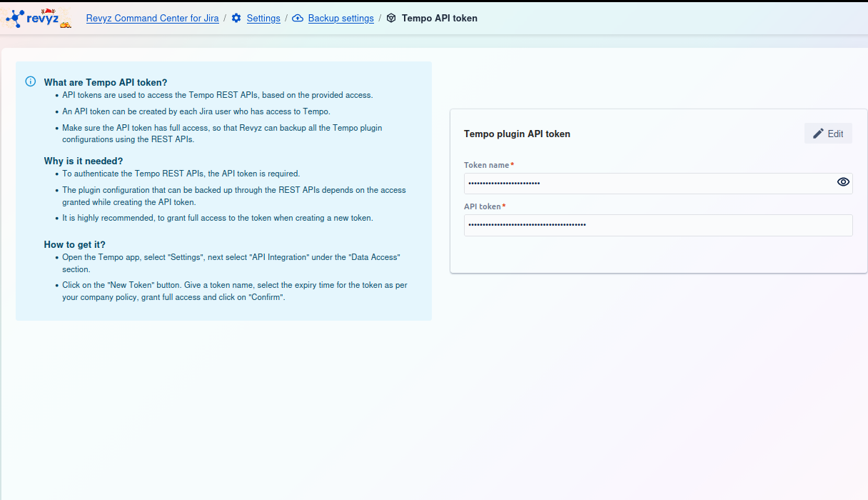Click the "What are Tempo API token?" heading
The width and height of the screenshot is (868, 500).
point(106,82)
